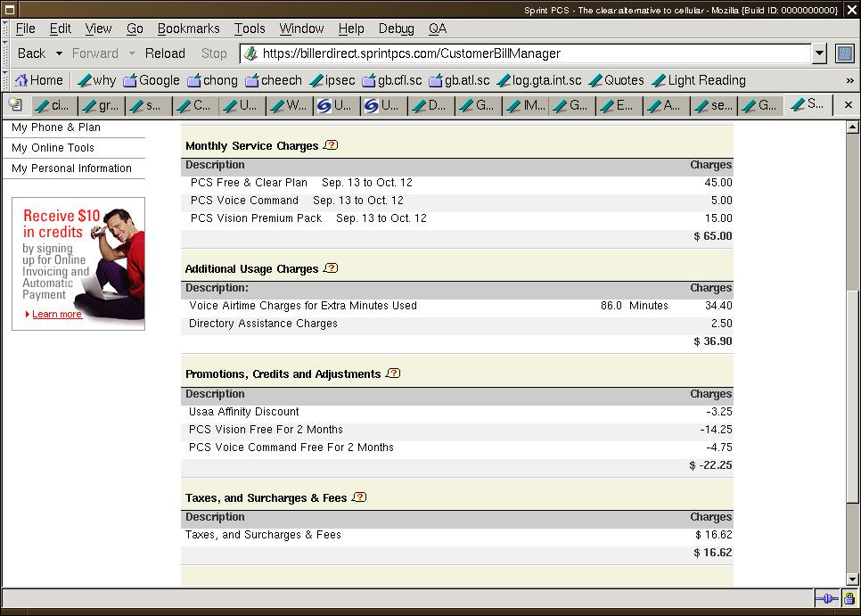Select the 86.0 Minutes value
The height and width of the screenshot is (616, 861).
[635, 306]
